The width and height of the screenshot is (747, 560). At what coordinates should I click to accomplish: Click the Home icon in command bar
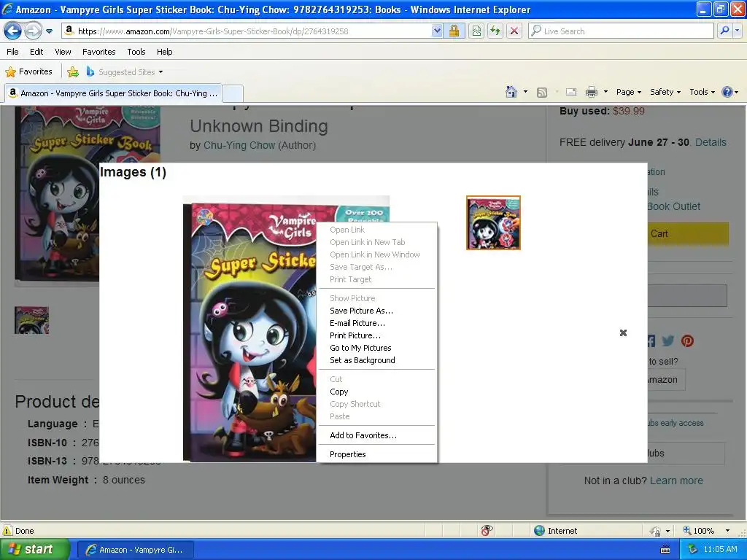tap(511, 92)
